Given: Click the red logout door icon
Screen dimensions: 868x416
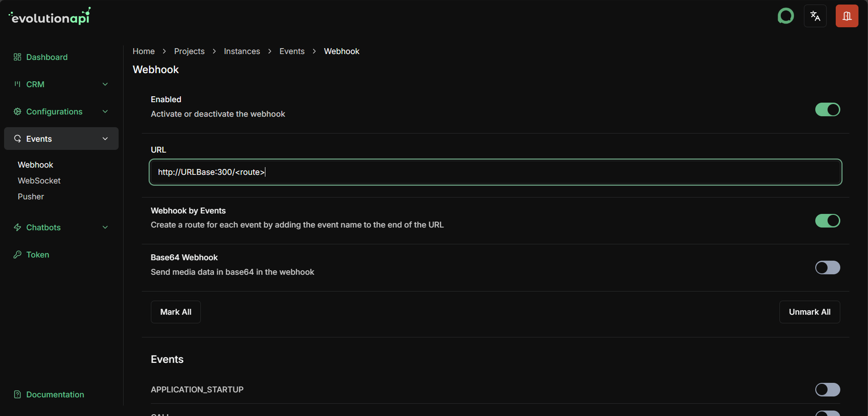Looking at the screenshot, I should [846, 16].
